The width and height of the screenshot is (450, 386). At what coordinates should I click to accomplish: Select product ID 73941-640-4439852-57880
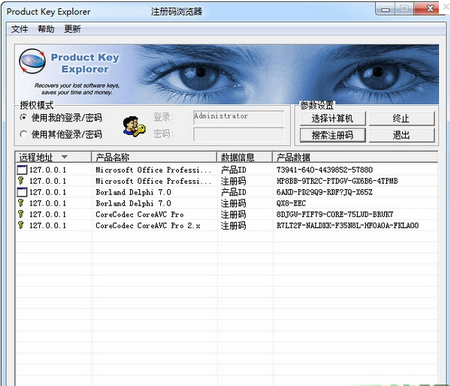pyautogui.click(x=324, y=170)
